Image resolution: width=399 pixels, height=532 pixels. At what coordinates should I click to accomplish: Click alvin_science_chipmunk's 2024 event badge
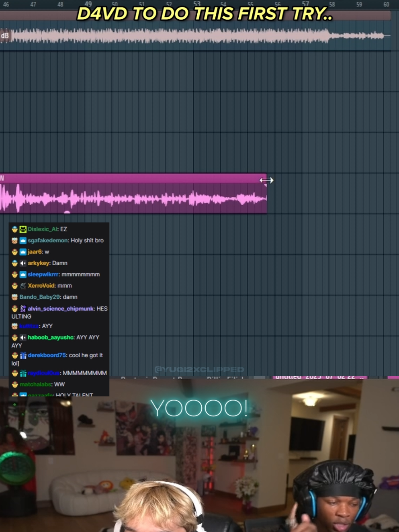pyautogui.click(x=23, y=309)
